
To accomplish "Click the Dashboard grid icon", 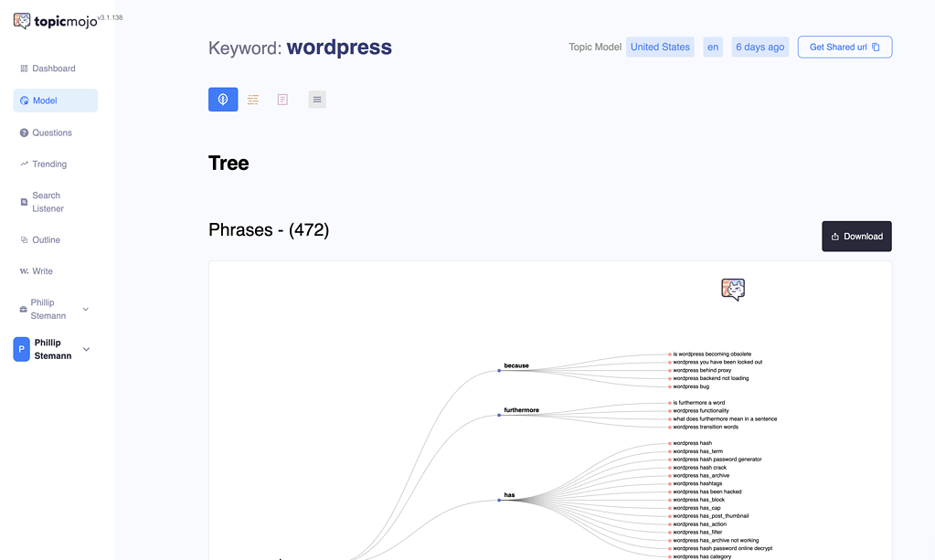I will tap(24, 69).
